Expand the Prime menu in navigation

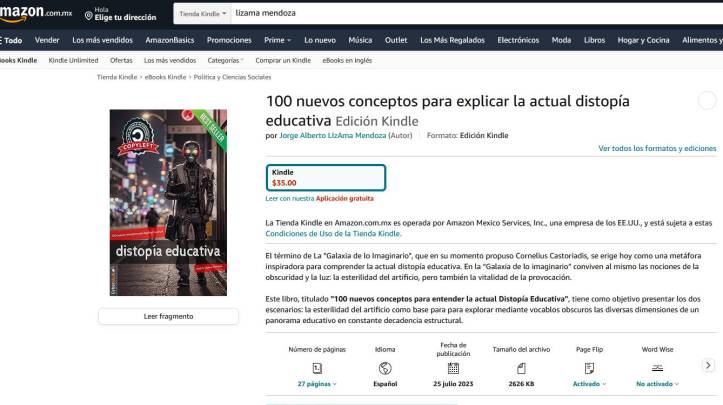pyautogui.click(x=277, y=40)
